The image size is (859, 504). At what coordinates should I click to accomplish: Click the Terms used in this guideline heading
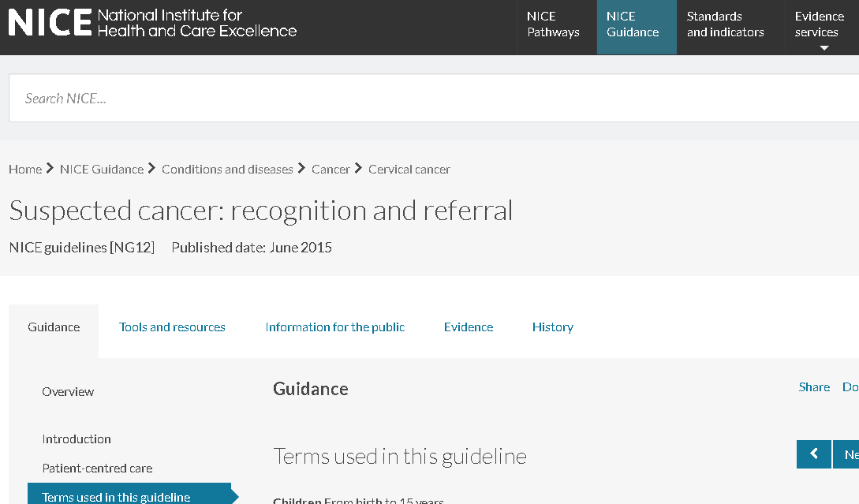400,457
